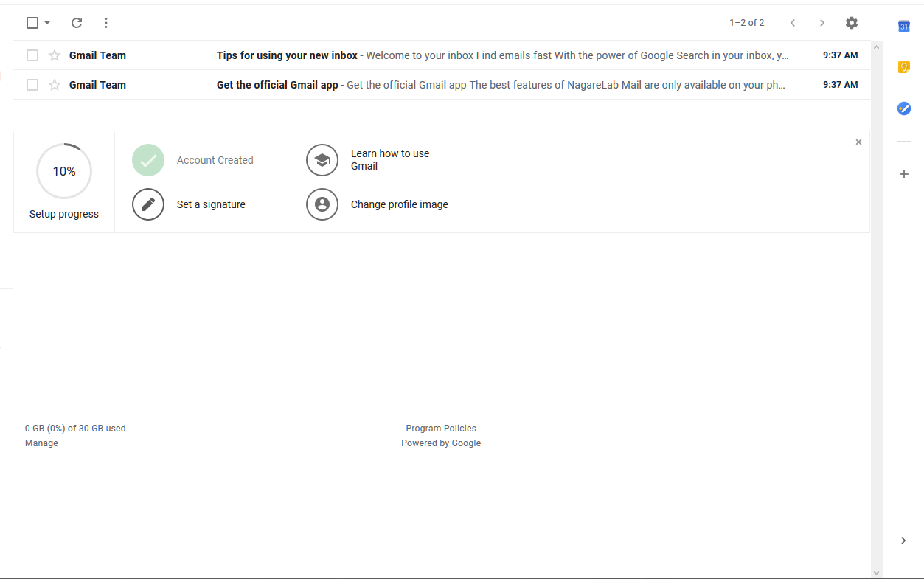
Task: Open Google Calendar side panel icon
Action: [x=904, y=27]
